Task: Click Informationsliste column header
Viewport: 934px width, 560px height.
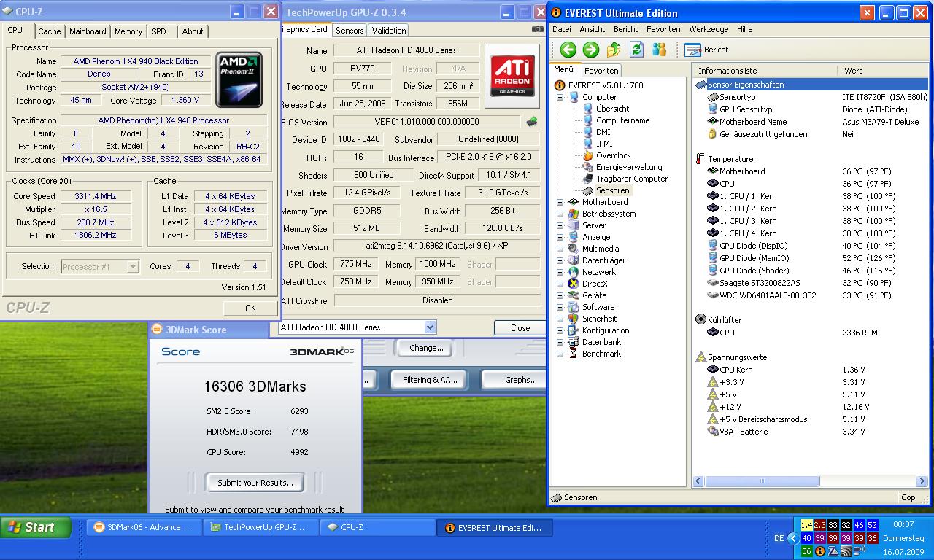Action: tap(765, 71)
